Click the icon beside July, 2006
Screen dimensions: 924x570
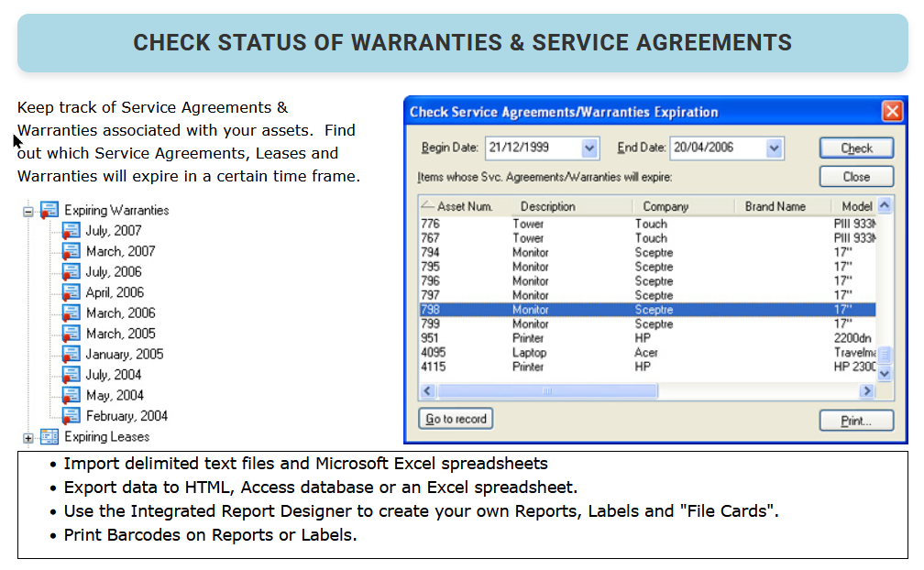pyautogui.click(x=71, y=272)
